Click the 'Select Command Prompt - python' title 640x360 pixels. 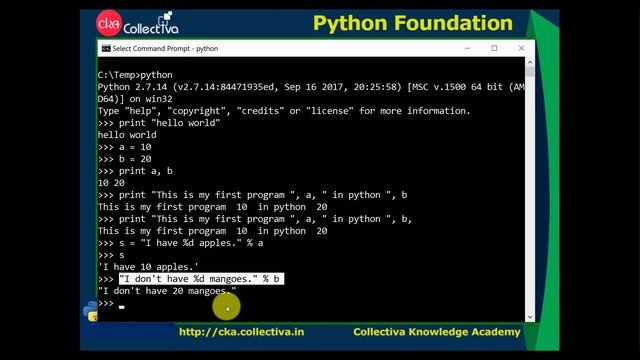[x=165, y=49]
